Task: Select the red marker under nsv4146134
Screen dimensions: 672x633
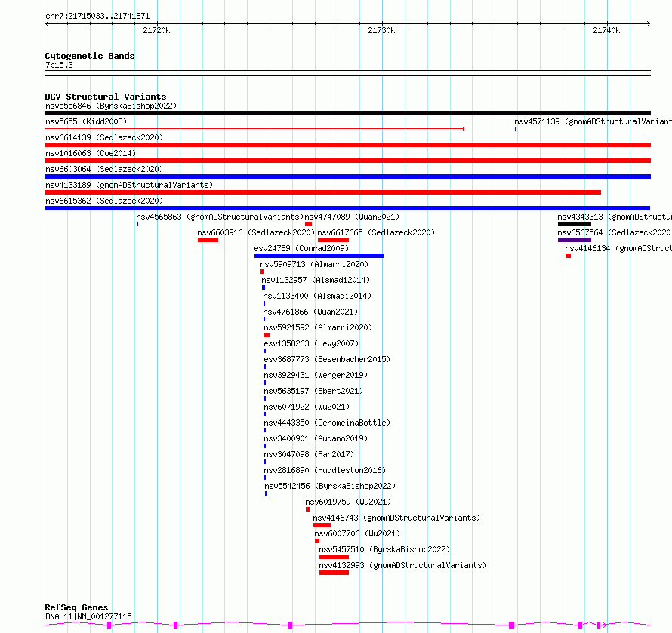Action: 568,256
